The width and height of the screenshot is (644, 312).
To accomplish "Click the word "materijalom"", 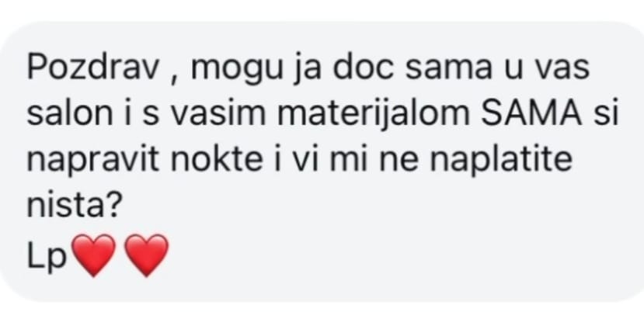I will (374, 115).
